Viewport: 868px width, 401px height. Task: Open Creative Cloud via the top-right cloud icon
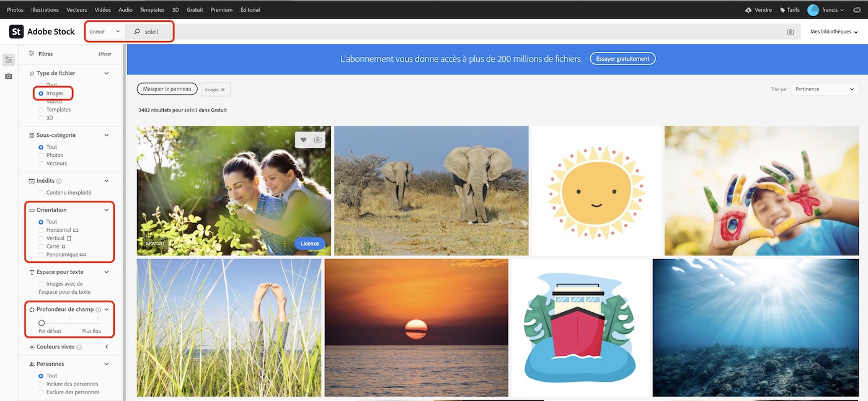pos(857,9)
